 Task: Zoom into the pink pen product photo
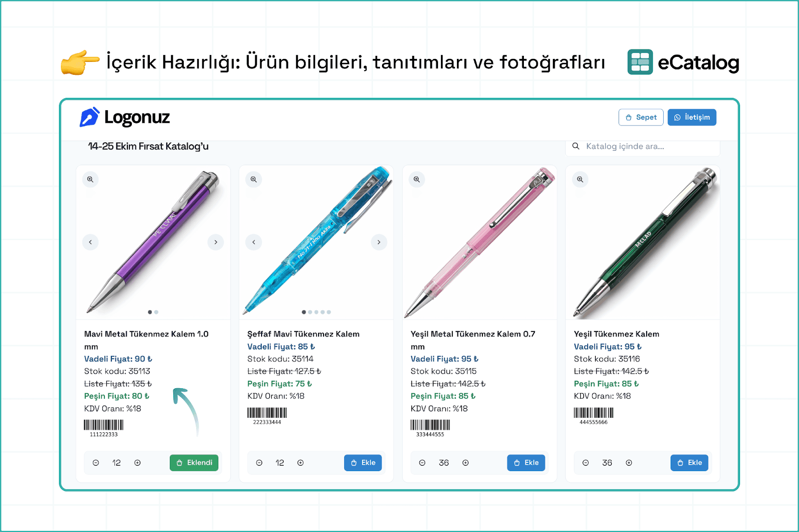(x=417, y=179)
